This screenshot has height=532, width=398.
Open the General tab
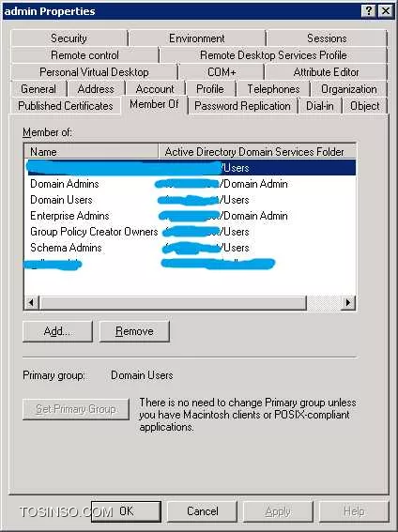(38, 89)
